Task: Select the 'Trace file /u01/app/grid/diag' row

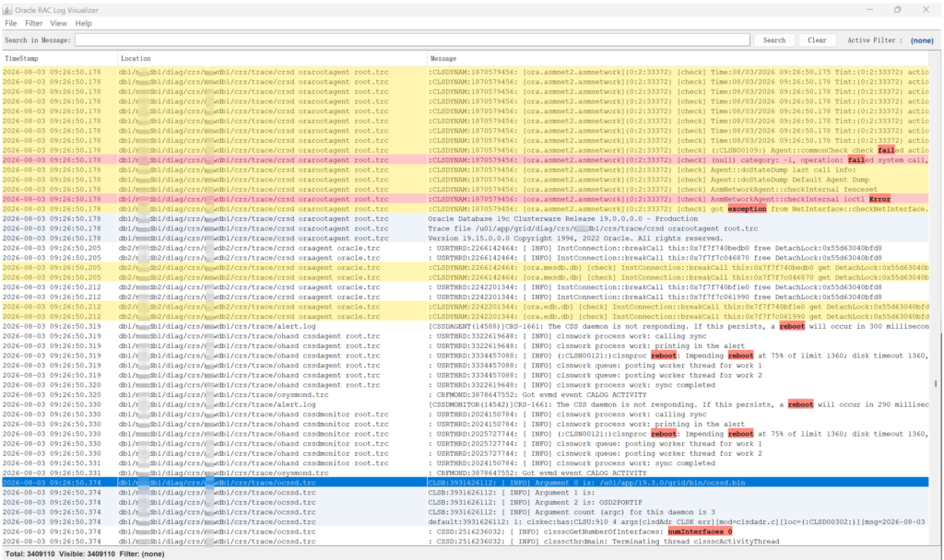Action: tap(465, 228)
